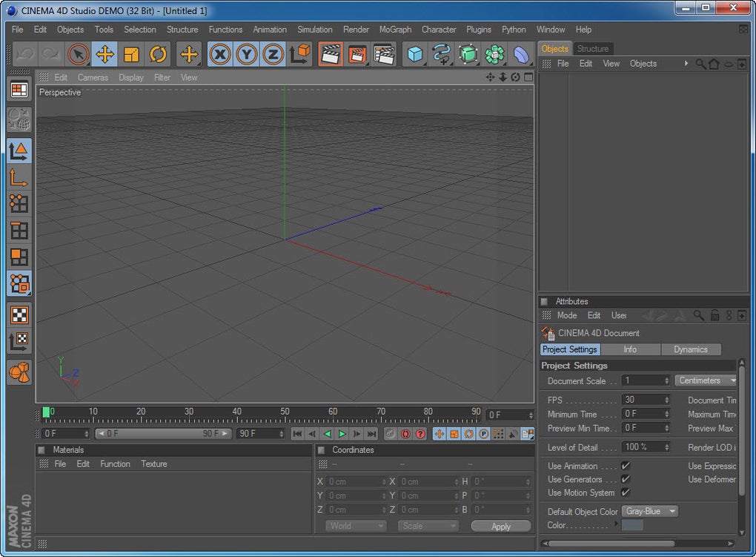Switch to the Dynamics tab
756x557 pixels.
point(690,349)
